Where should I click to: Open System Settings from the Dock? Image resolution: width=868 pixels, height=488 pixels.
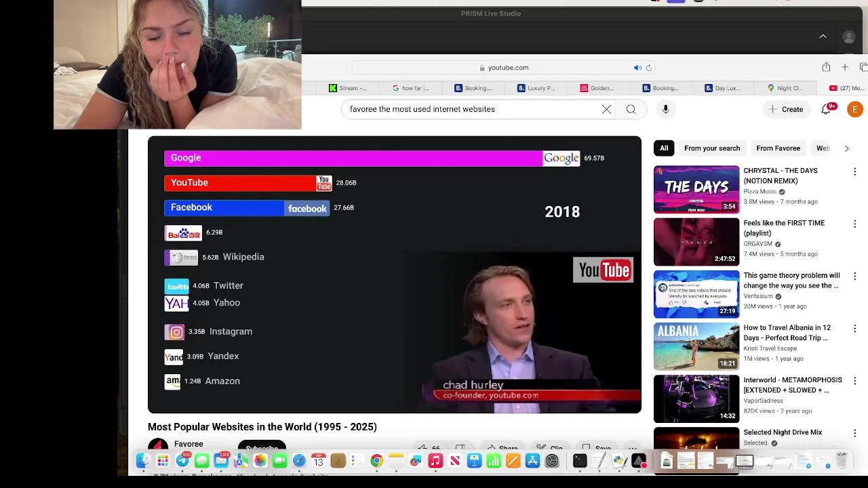click(552, 462)
